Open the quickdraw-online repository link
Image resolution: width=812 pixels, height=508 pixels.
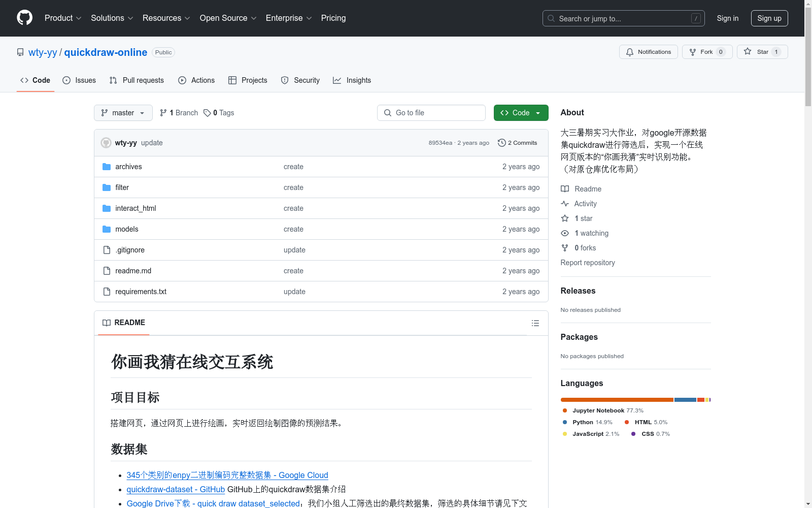pyautogui.click(x=106, y=52)
